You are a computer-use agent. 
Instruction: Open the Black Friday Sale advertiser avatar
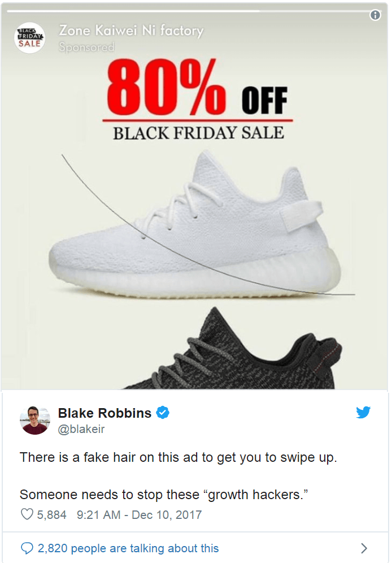tap(29, 38)
